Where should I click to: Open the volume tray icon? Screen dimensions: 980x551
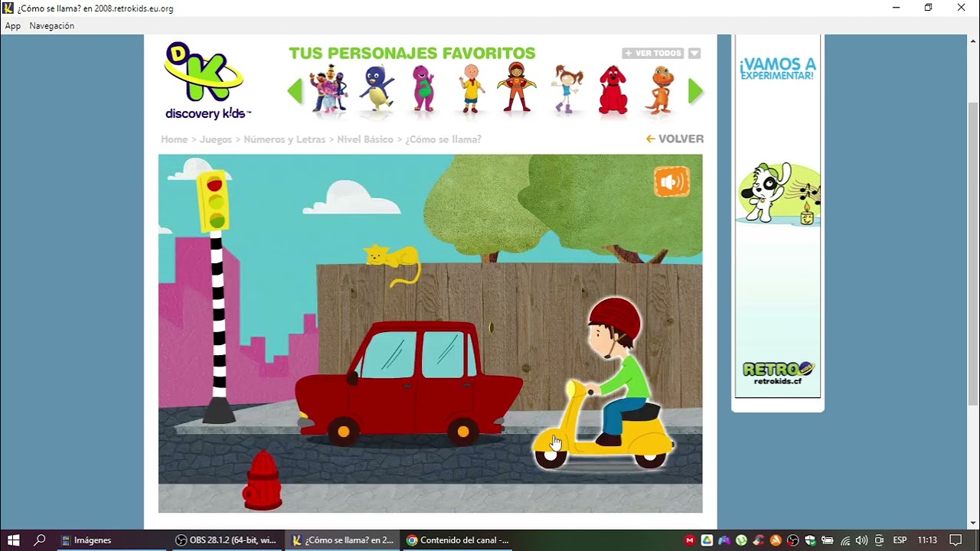862,540
